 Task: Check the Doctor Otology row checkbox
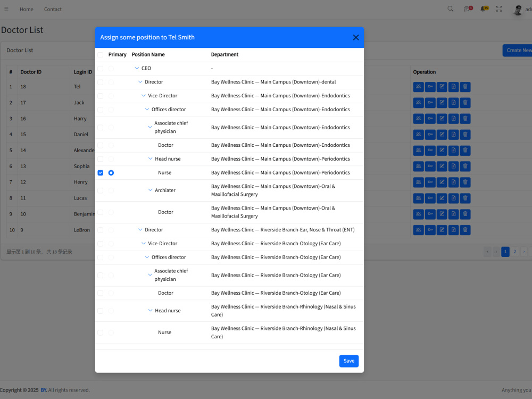(x=101, y=293)
